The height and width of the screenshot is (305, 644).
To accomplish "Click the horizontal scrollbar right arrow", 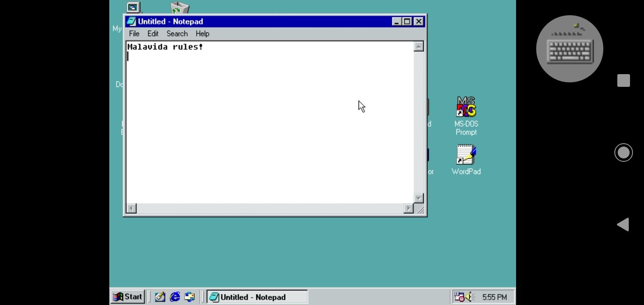I will tap(409, 208).
